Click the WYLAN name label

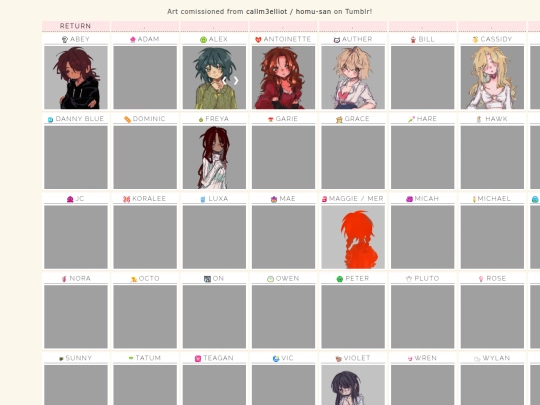tap(496, 358)
